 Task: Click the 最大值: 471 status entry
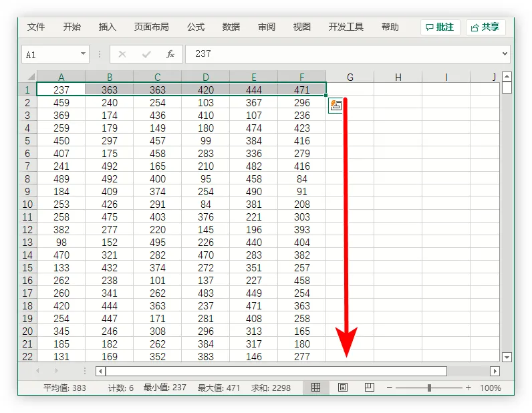219,388
